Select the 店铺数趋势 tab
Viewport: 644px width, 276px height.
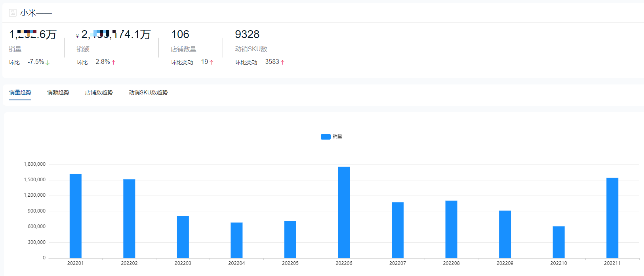point(99,92)
